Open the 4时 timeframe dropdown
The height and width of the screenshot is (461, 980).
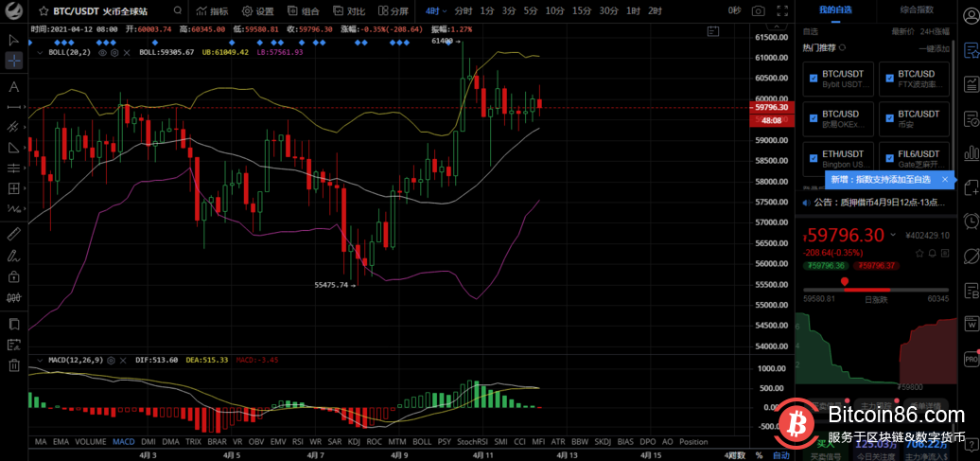coord(436,11)
